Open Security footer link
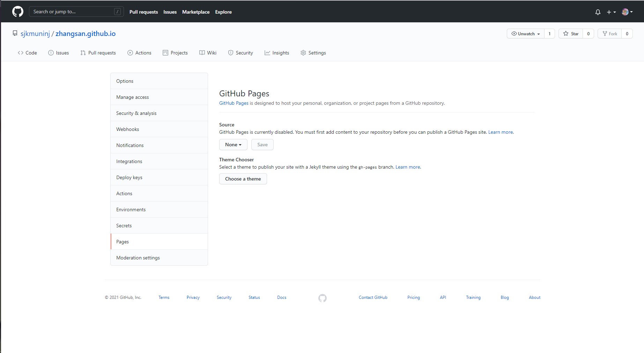 tap(224, 297)
